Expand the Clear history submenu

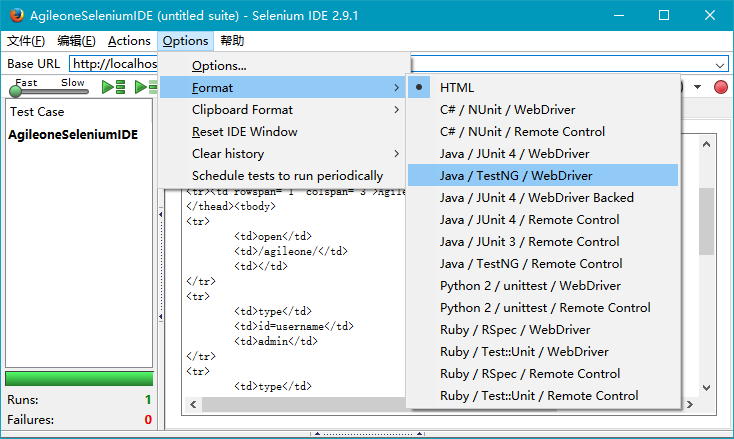pyautogui.click(x=396, y=154)
